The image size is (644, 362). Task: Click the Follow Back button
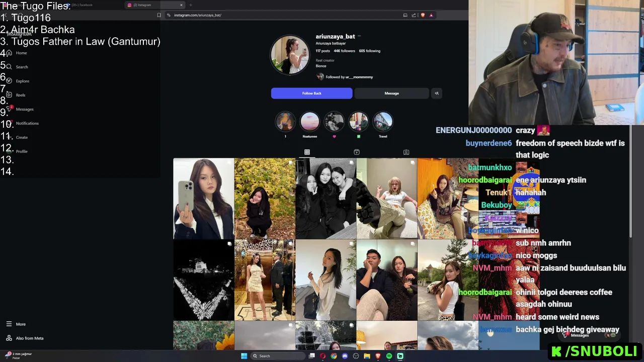pyautogui.click(x=311, y=93)
